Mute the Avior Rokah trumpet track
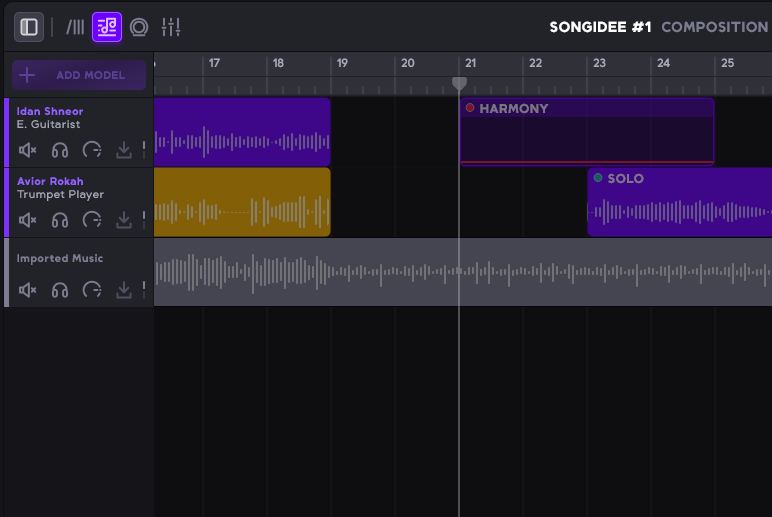Viewport: 772px width, 517px height. 28,220
